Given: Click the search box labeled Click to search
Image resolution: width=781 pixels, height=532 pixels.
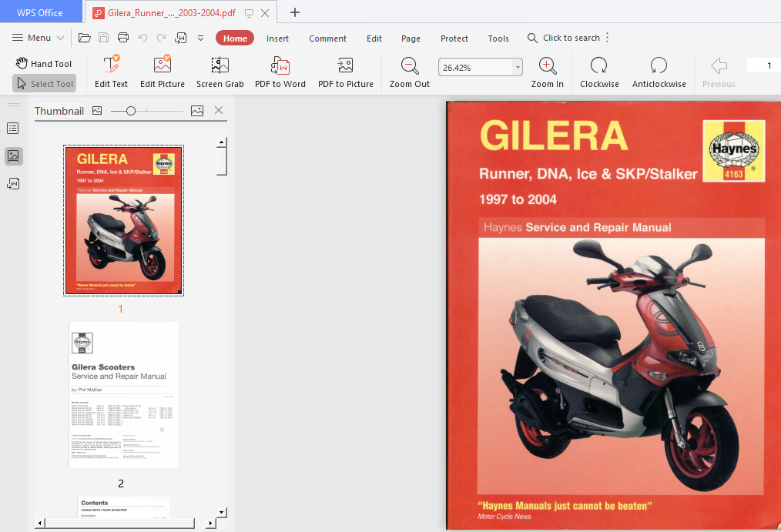Looking at the screenshot, I should (x=563, y=38).
